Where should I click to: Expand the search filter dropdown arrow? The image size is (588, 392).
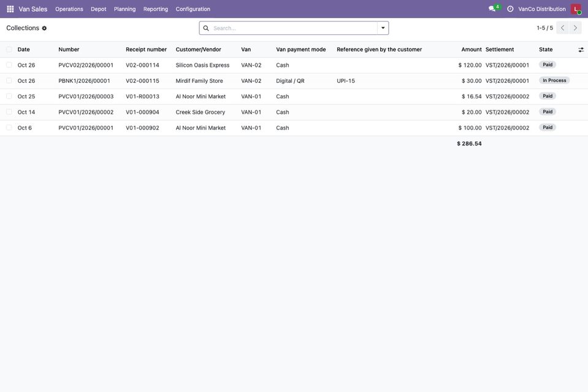383,28
